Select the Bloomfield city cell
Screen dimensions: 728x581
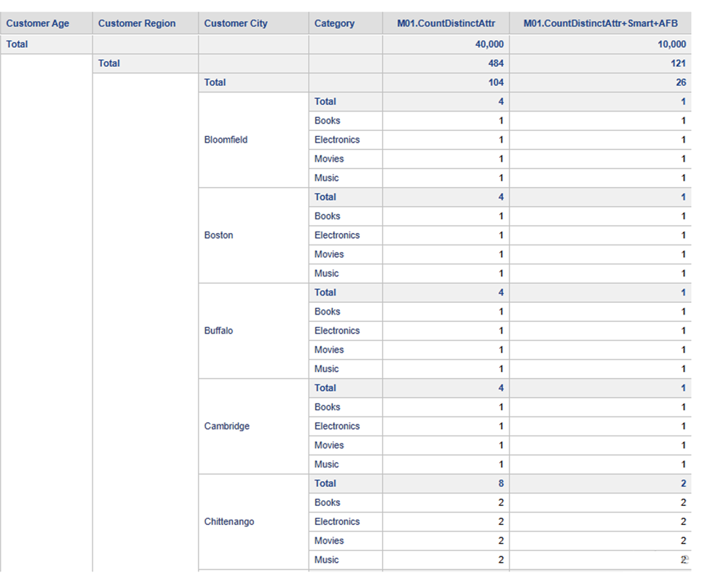pos(226,140)
